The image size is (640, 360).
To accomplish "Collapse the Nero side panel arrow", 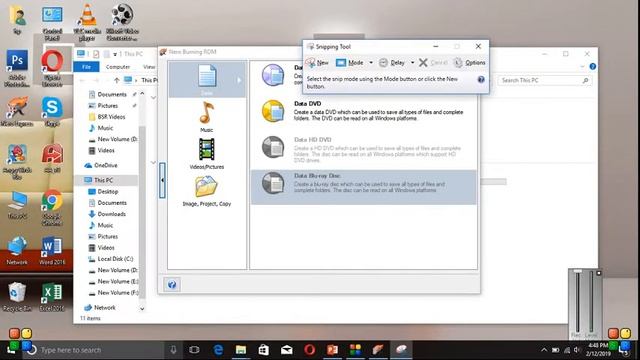I will [x=162, y=180].
